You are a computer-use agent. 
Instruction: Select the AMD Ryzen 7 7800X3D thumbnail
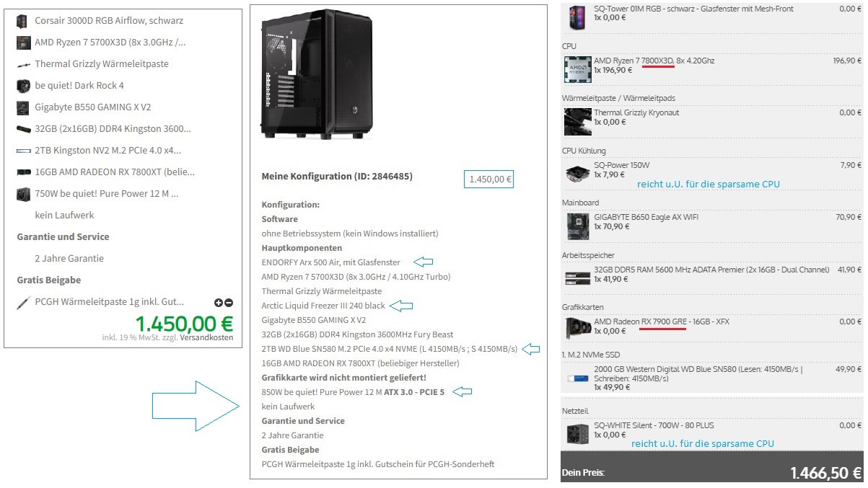[577, 69]
